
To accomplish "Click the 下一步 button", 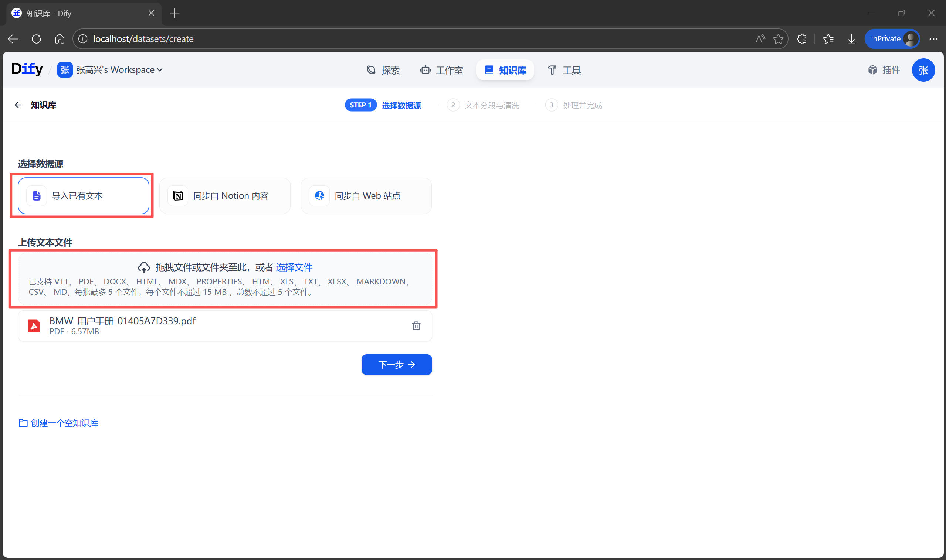I will tap(396, 365).
